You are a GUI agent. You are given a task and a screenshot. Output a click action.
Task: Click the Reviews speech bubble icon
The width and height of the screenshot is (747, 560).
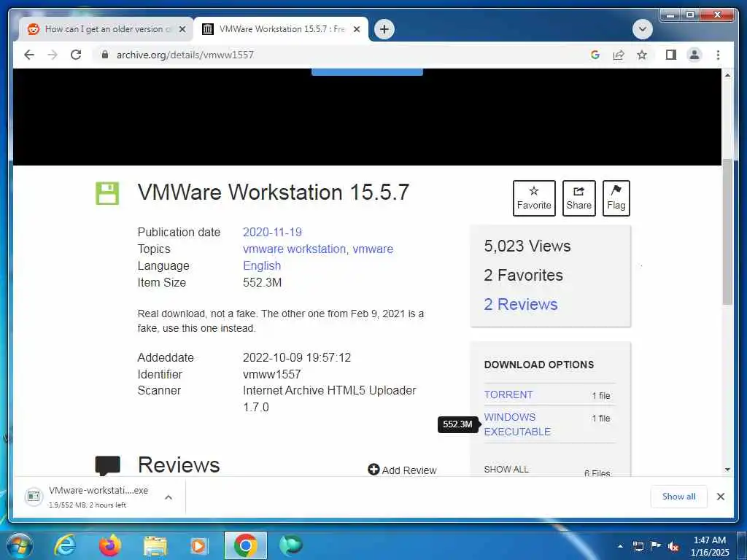pyautogui.click(x=108, y=465)
